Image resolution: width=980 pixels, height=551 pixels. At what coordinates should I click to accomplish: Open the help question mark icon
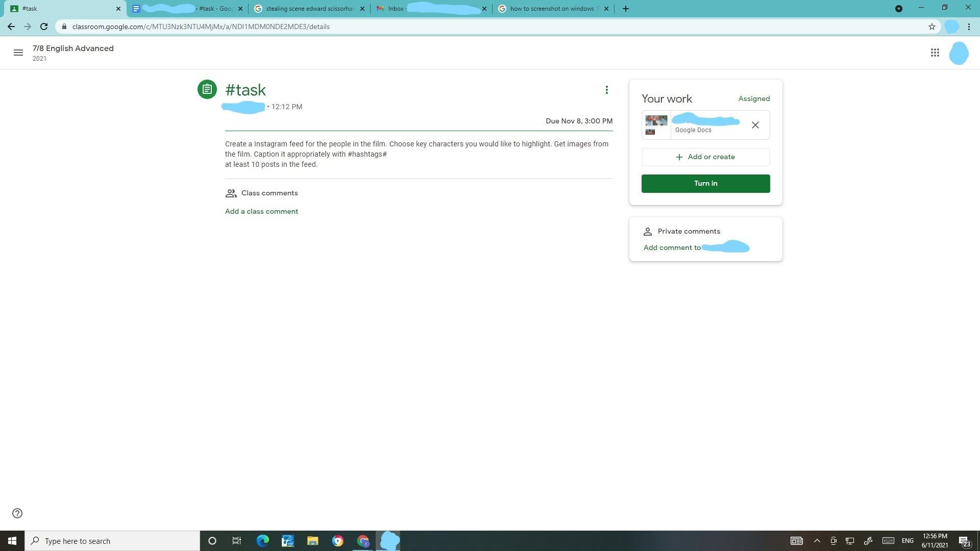tap(17, 513)
